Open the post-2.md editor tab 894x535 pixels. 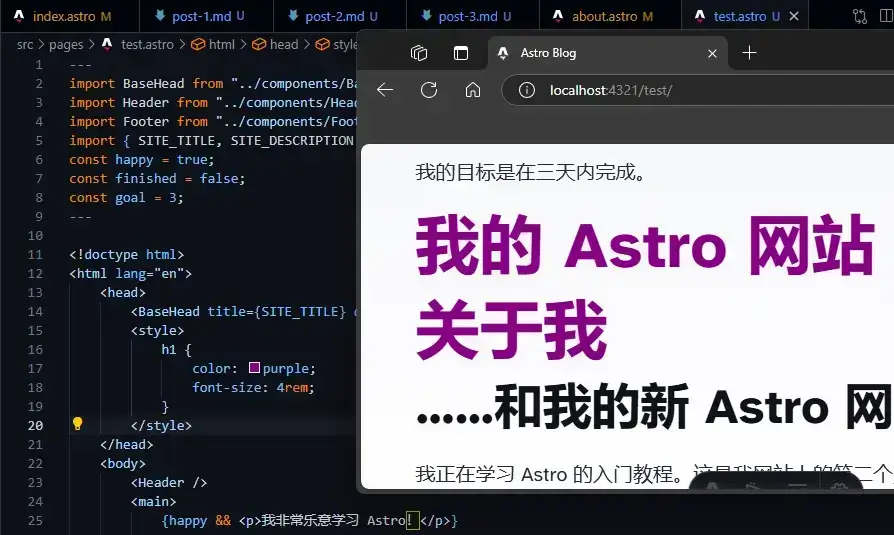340,16
